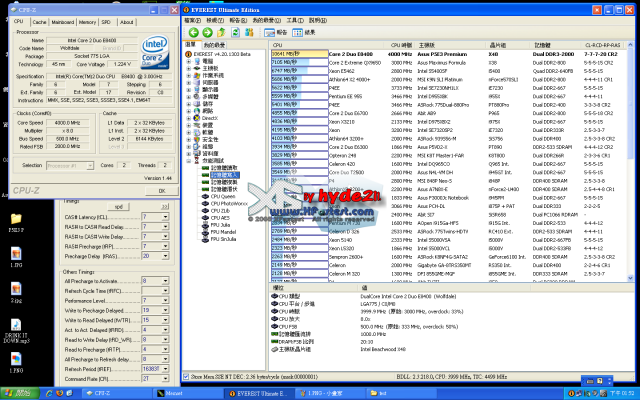This screenshot has height=400, width=640.
Task: Collapse the benchmark node in EVEREST tree
Action: (x=189, y=161)
